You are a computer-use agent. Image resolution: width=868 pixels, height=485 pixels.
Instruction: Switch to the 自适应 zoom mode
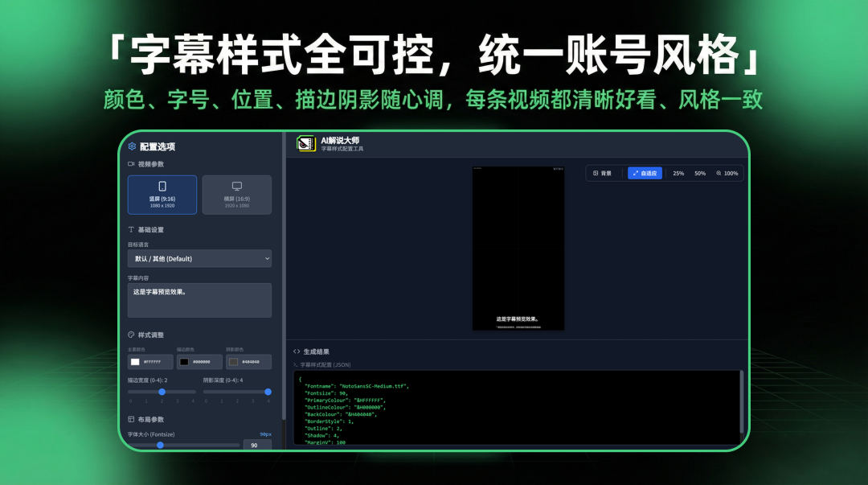[645, 173]
